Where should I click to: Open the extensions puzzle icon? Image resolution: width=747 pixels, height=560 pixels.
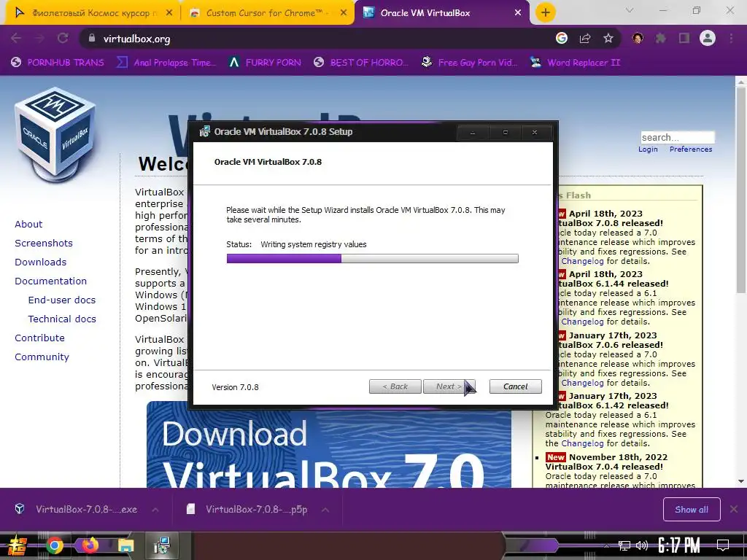pos(661,39)
